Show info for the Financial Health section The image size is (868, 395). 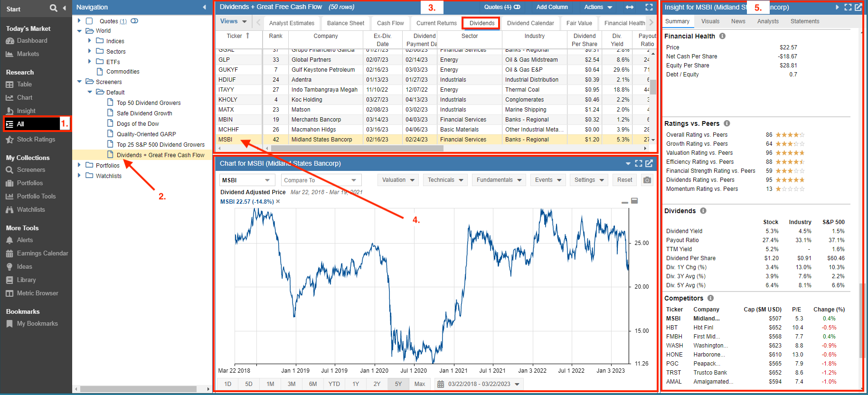[722, 36]
